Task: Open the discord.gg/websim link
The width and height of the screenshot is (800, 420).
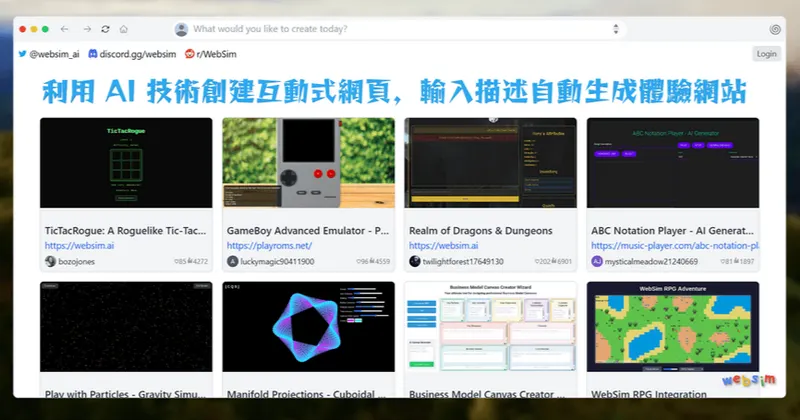Action: click(132, 54)
